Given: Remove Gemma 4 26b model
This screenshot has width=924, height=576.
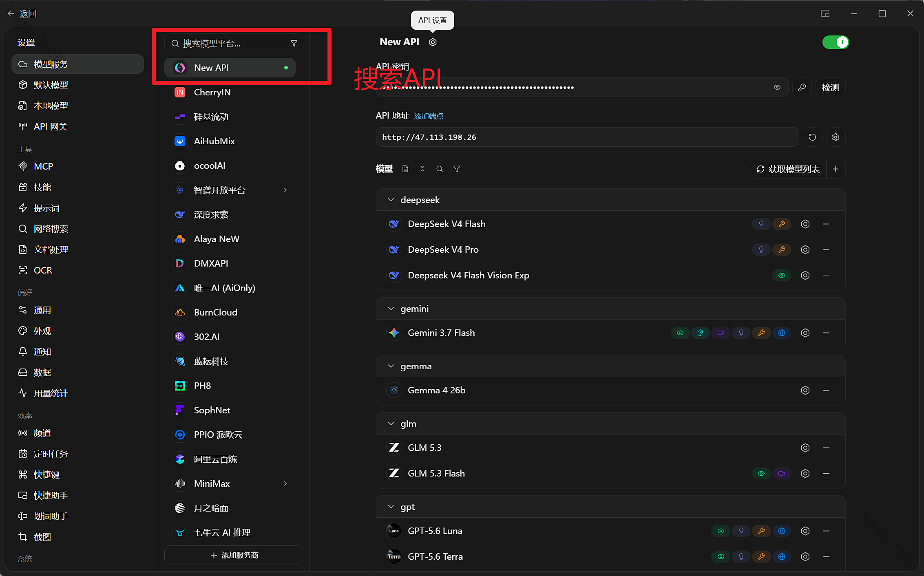Looking at the screenshot, I should pos(826,390).
